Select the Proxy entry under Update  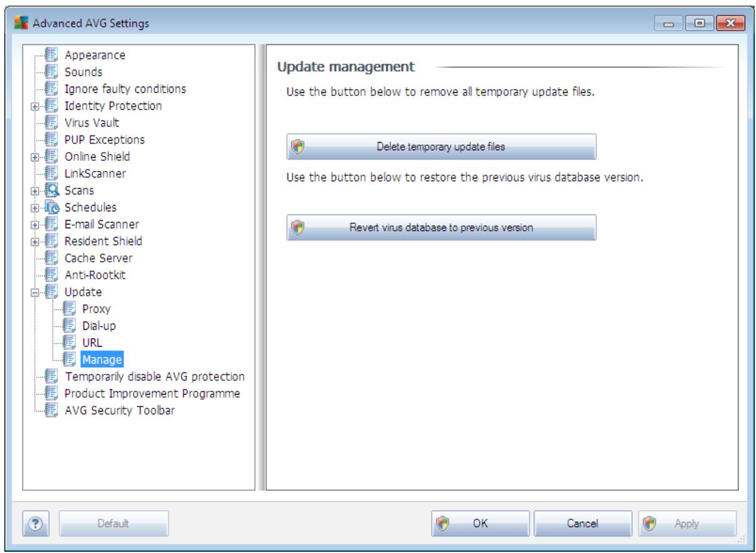(97, 309)
